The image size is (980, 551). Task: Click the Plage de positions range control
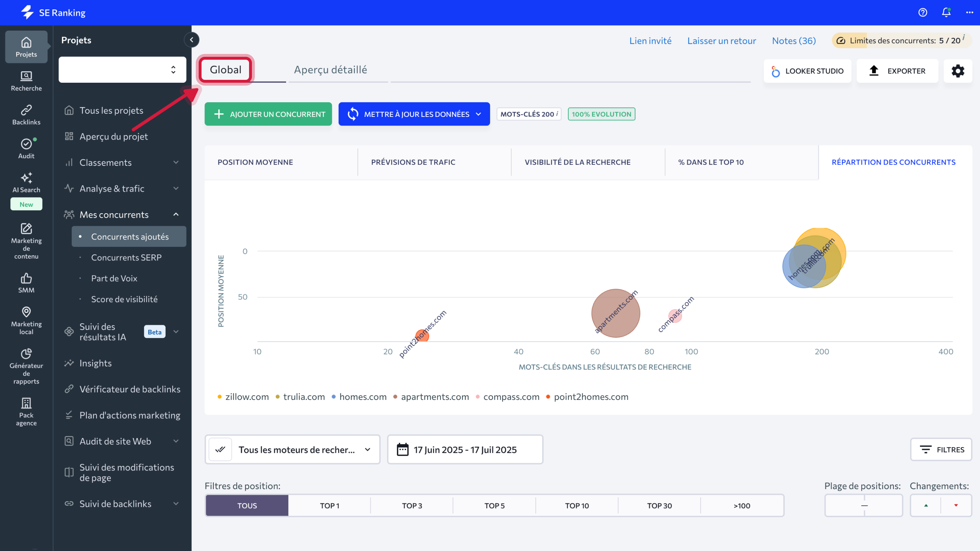[x=864, y=505]
